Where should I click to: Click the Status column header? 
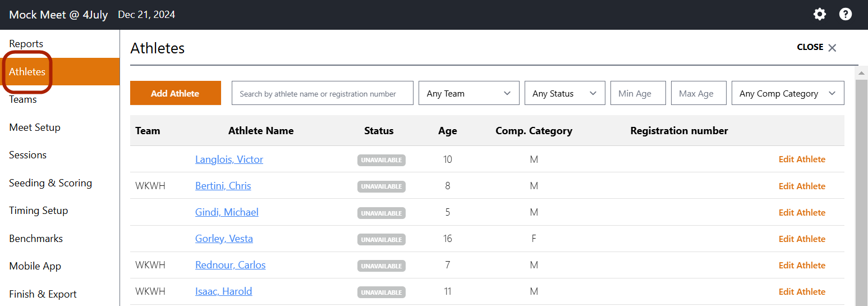(x=379, y=131)
